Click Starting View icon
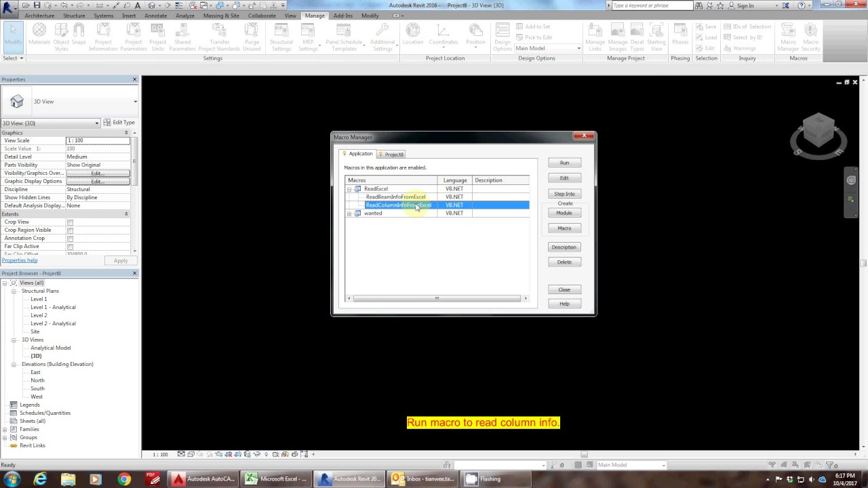Viewport: 868px width, 488px height. coord(656,36)
